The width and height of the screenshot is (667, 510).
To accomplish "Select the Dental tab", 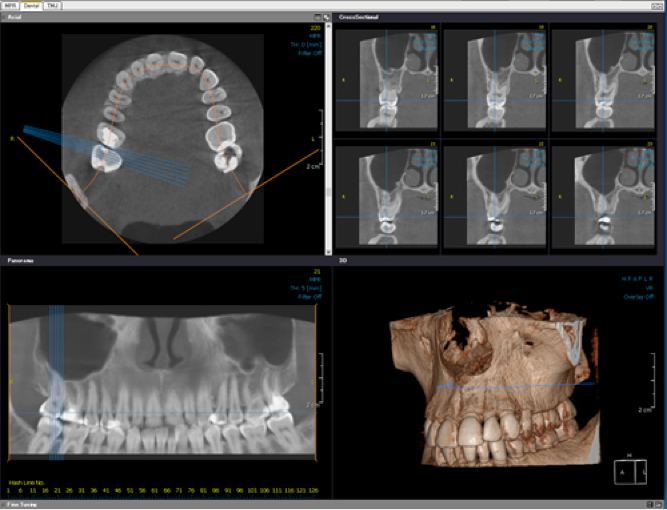I will 31,5.
